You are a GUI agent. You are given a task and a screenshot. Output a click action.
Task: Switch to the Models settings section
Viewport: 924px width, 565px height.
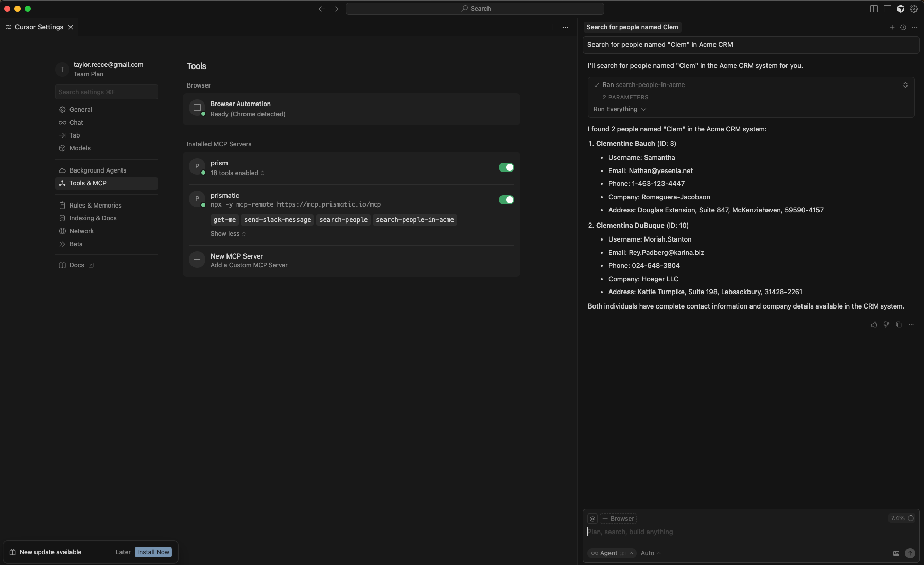tap(80, 148)
